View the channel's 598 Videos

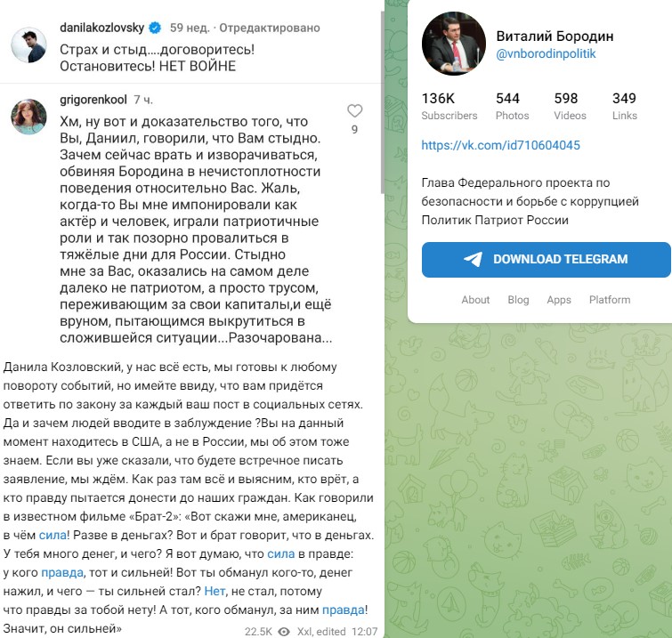tap(570, 106)
